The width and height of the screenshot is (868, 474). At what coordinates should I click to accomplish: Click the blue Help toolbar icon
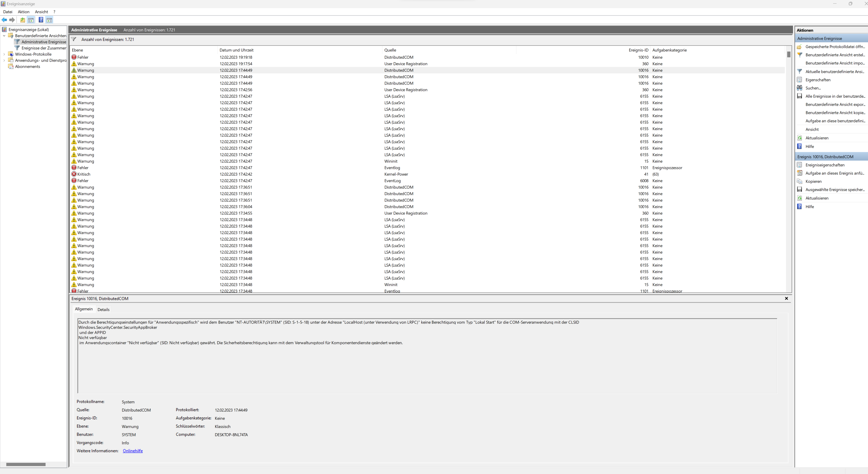[41, 20]
